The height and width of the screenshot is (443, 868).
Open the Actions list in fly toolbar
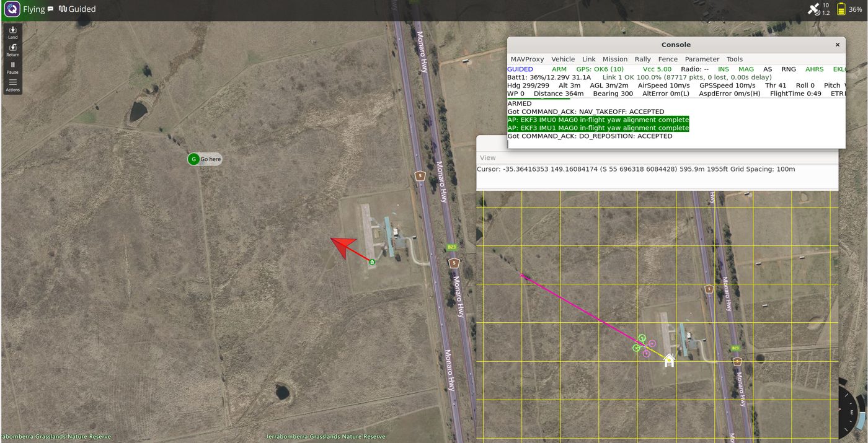click(12, 86)
